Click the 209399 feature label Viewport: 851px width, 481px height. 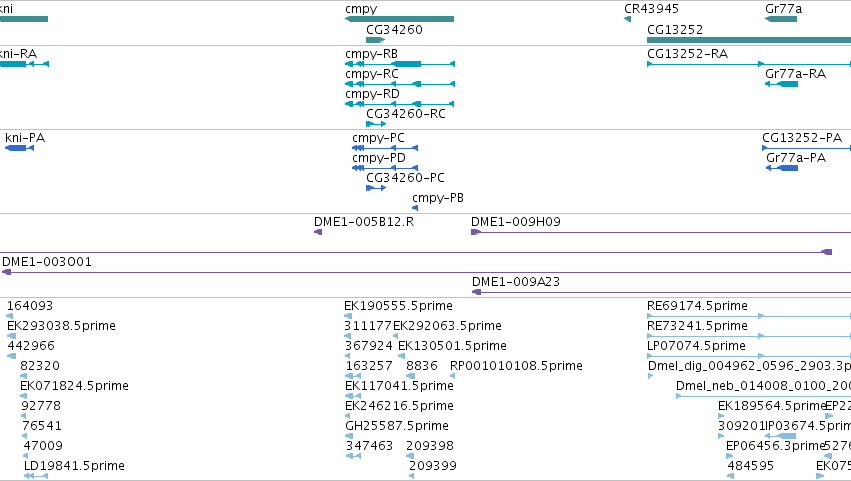coord(433,466)
